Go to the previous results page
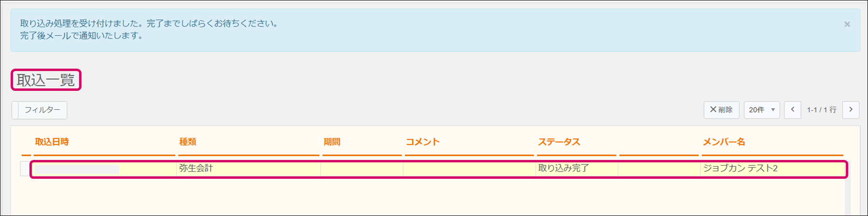 792,110
